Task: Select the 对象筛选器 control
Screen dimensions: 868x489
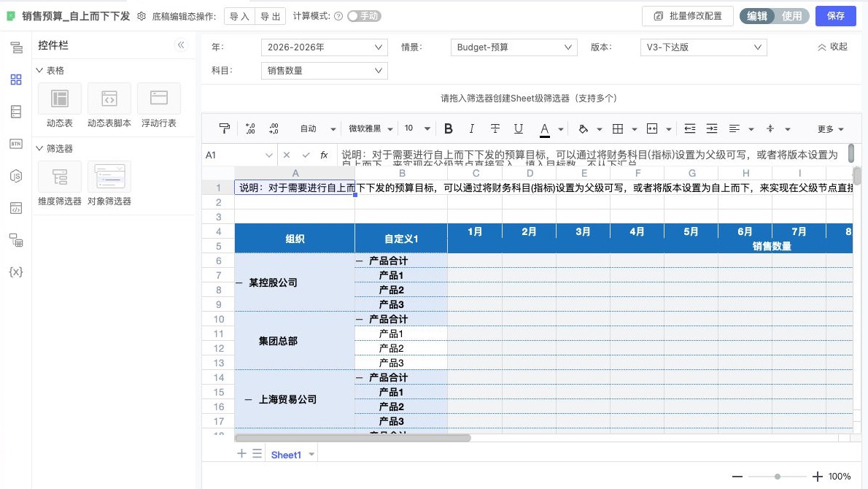Action: [109, 184]
